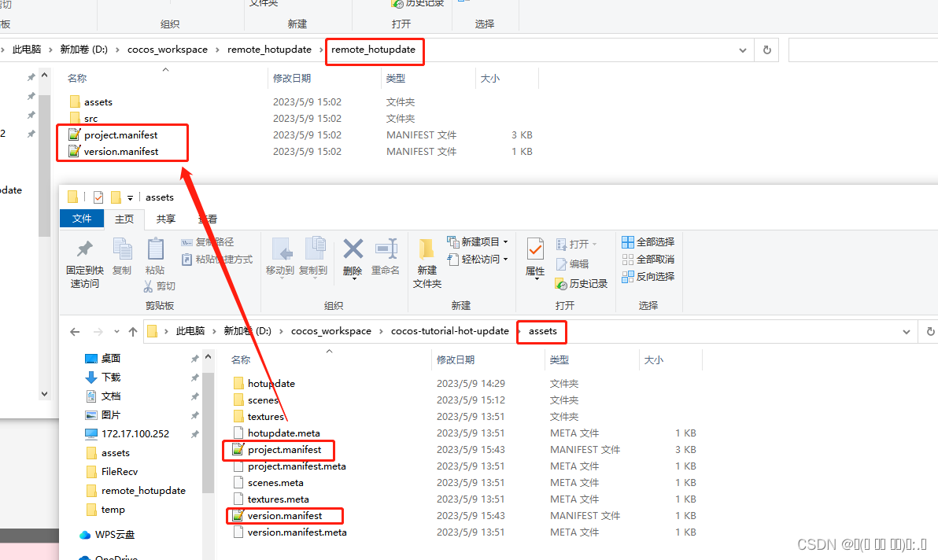Viewport: 938px width, 560px height.
Task: Click the Back arrow in assets window
Action: (75, 332)
